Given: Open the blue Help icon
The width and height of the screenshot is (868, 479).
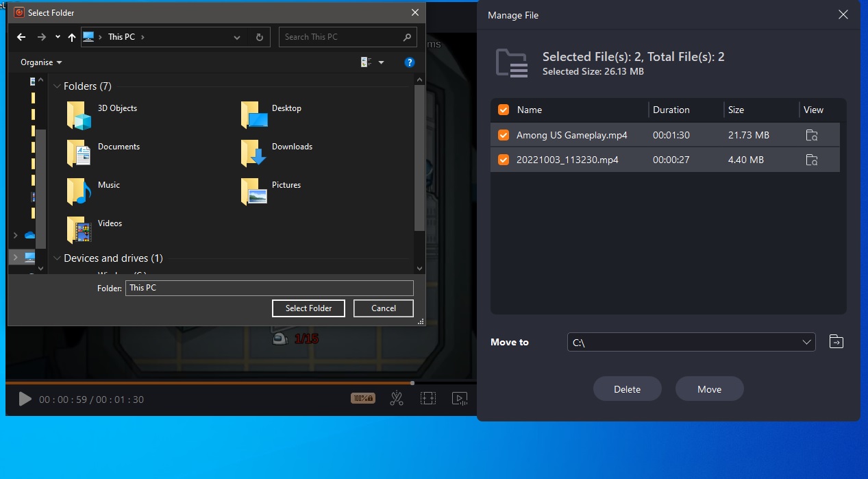Looking at the screenshot, I should (x=410, y=62).
